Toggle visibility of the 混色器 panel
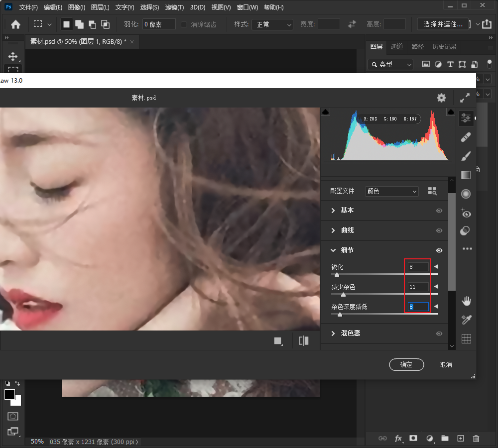 [x=439, y=334]
